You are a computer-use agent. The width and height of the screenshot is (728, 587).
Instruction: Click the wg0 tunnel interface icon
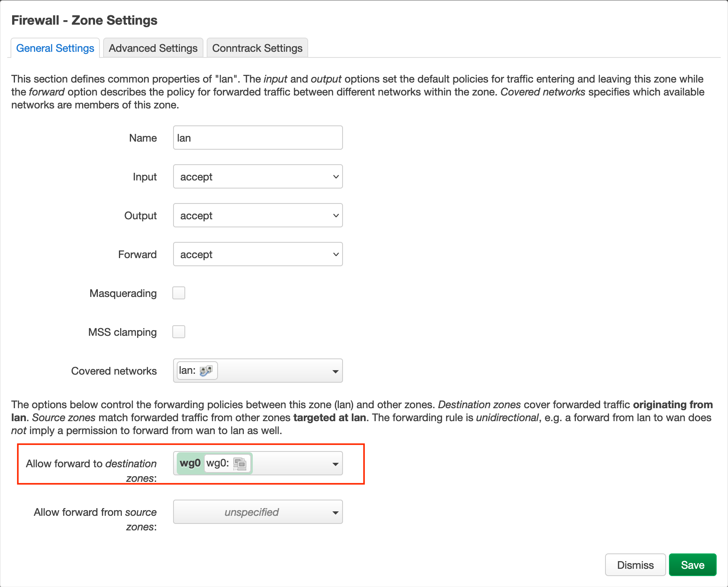pos(240,464)
